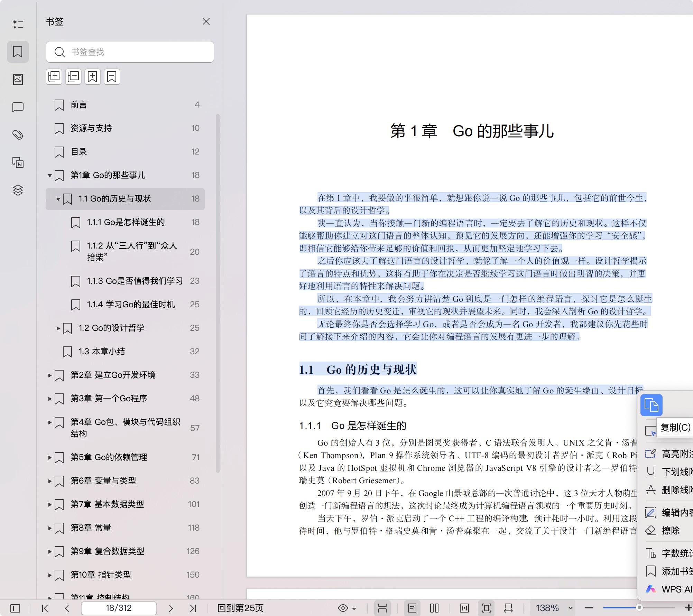This screenshot has height=616, width=693.
Task: Collapse the 第1章 Go的那些事儿 bookmark
Action: coord(50,176)
